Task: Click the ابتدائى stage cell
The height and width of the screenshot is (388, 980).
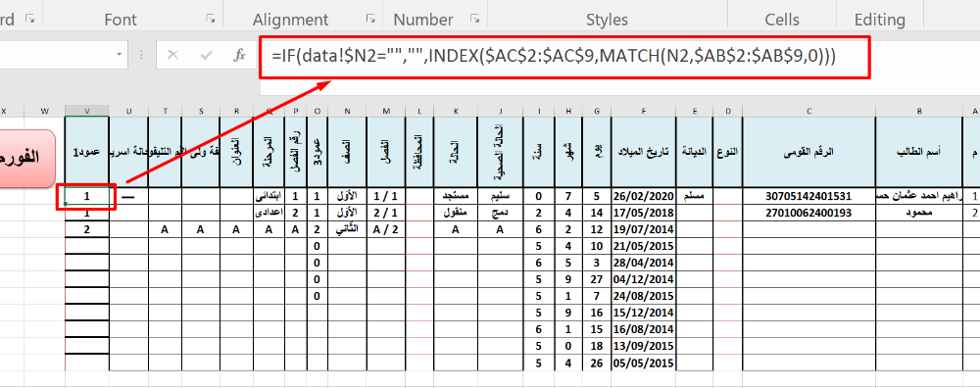Action: 269,196
